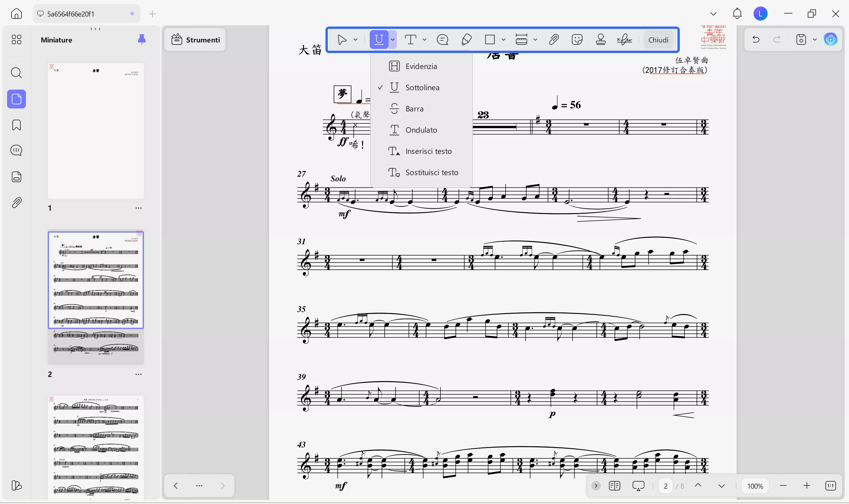Zoom out with the minus control
Viewport: 849px width, 504px height.
tap(783, 486)
